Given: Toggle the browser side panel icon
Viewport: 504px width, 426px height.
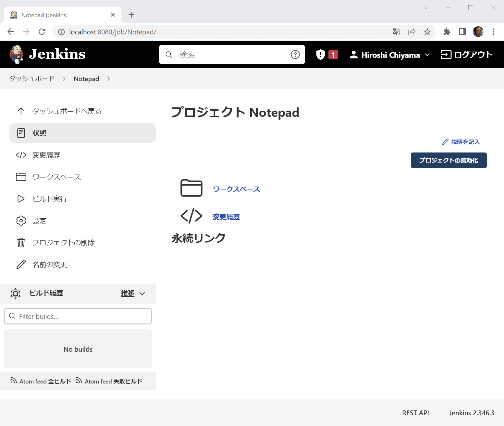Looking at the screenshot, I should point(462,32).
